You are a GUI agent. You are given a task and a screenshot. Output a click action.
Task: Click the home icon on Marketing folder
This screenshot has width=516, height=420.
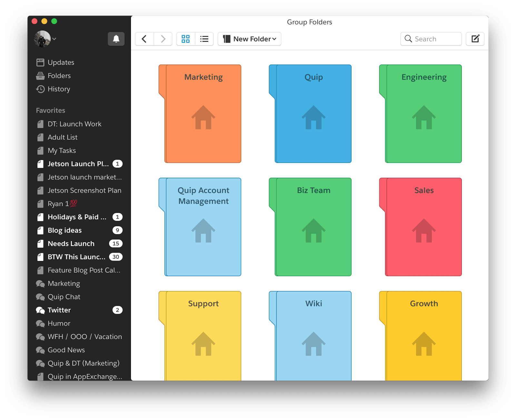point(203,117)
